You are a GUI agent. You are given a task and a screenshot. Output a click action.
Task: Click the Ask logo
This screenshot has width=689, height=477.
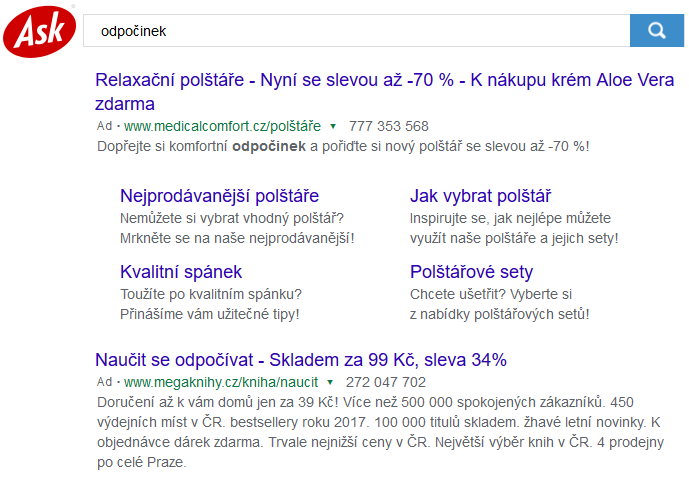tap(40, 31)
